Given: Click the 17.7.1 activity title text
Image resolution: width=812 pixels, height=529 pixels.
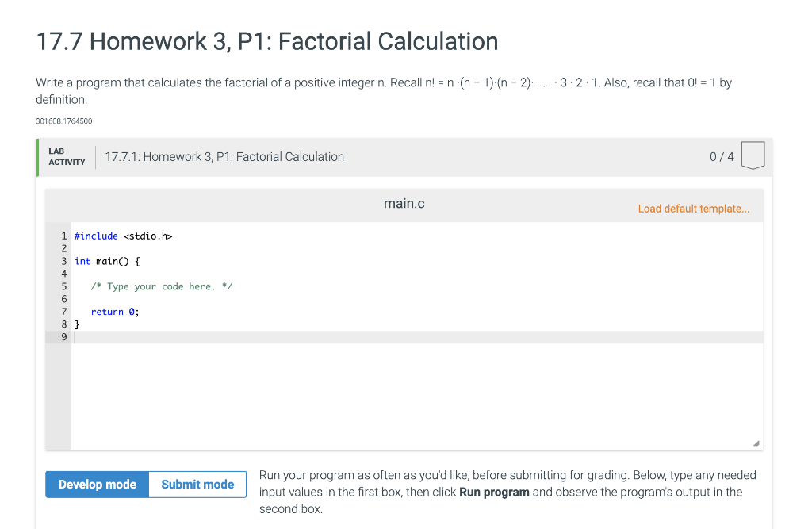Looking at the screenshot, I should point(224,156).
